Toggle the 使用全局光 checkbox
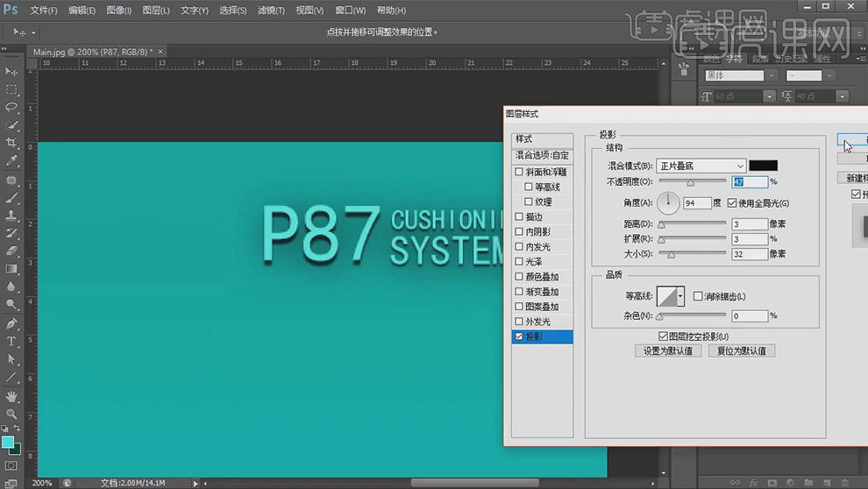868x489 pixels. [x=732, y=203]
